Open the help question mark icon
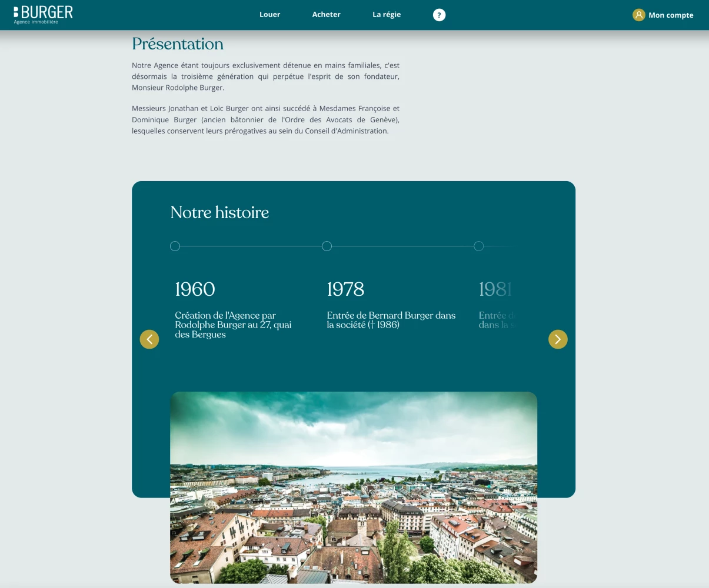This screenshot has height=588, width=709. pyautogui.click(x=439, y=15)
